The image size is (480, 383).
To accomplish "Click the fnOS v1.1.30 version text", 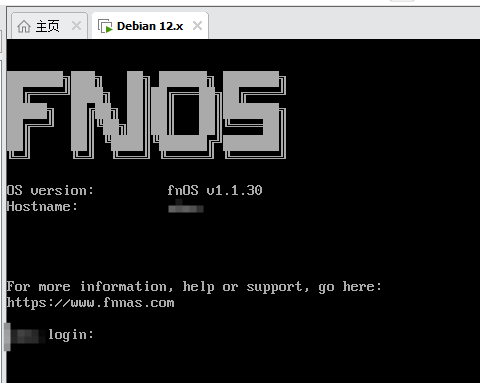I will coord(215,190).
